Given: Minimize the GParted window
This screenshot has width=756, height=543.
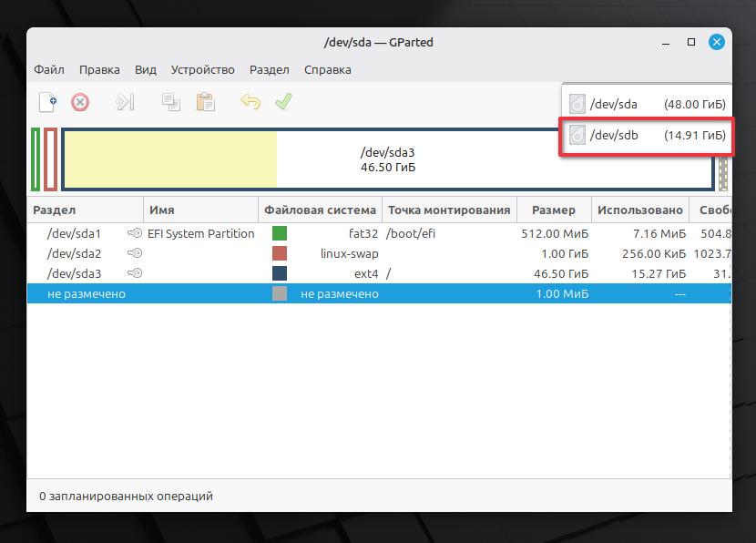Looking at the screenshot, I should pos(666,43).
